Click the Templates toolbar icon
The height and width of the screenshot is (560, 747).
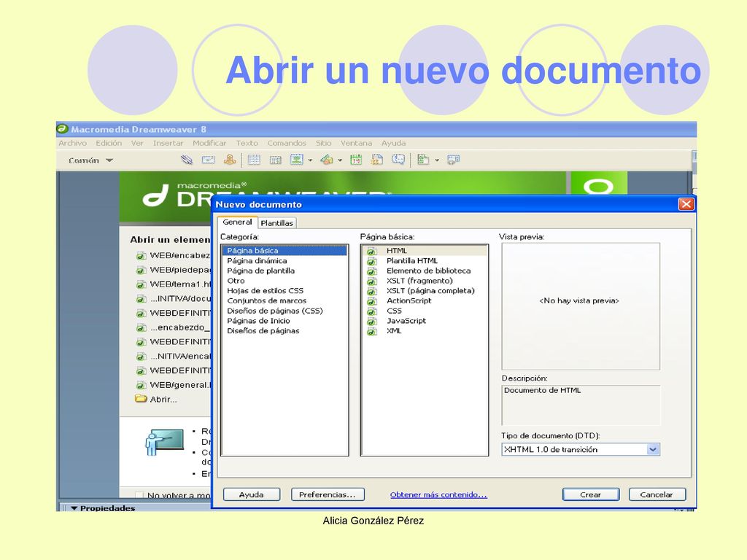423,160
